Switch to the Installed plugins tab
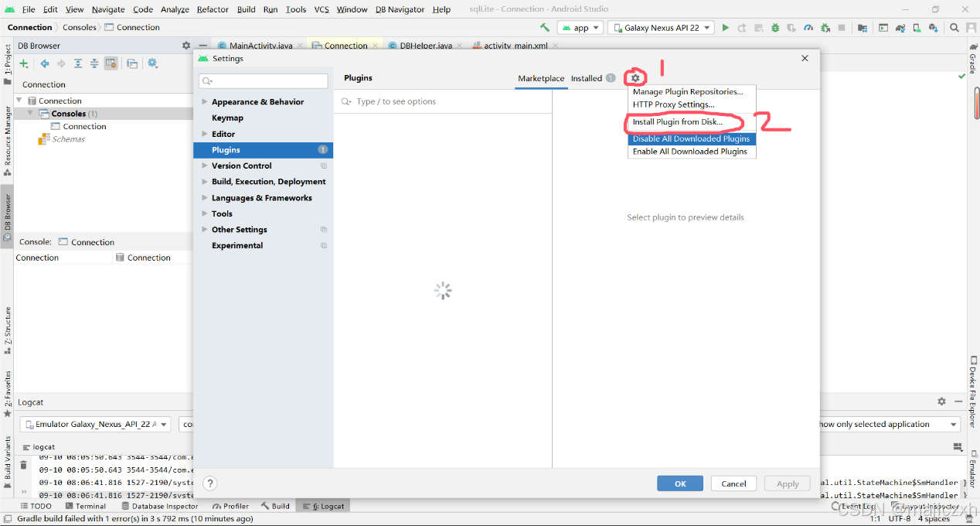This screenshot has width=980, height=526. (585, 78)
